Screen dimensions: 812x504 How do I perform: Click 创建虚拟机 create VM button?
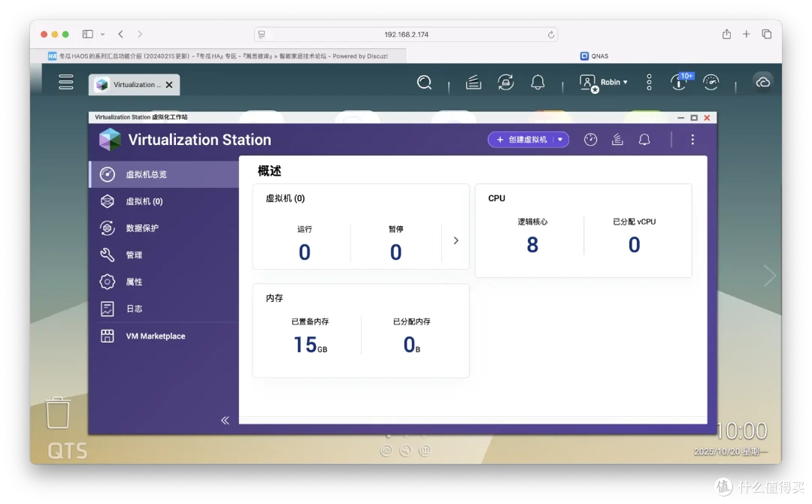click(522, 140)
